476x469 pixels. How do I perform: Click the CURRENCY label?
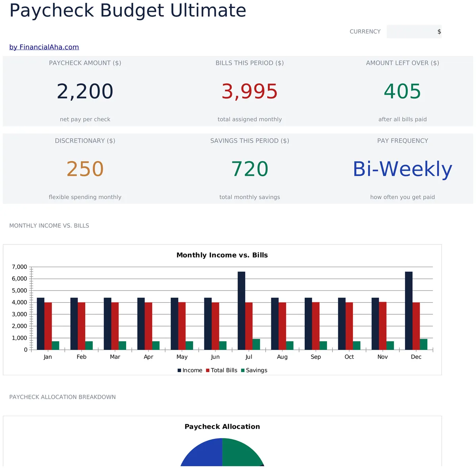pyautogui.click(x=365, y=32)
